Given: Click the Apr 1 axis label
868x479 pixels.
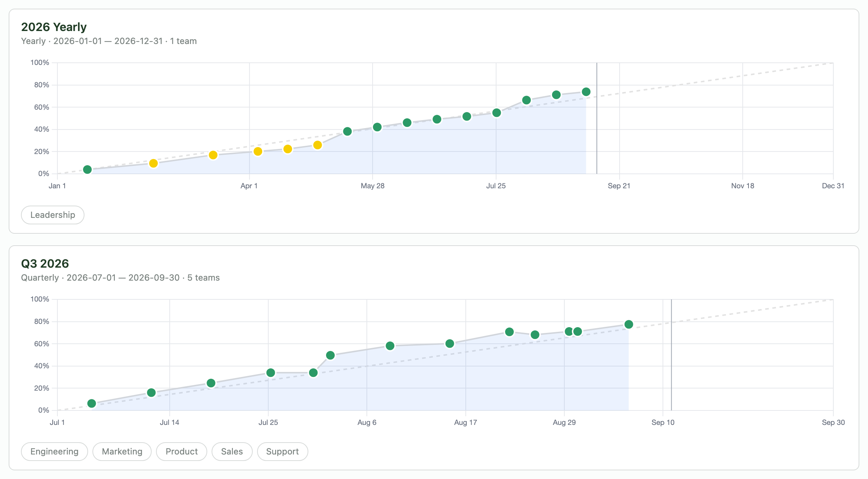Looking at the screenshot, I should [x=249, y=186].
